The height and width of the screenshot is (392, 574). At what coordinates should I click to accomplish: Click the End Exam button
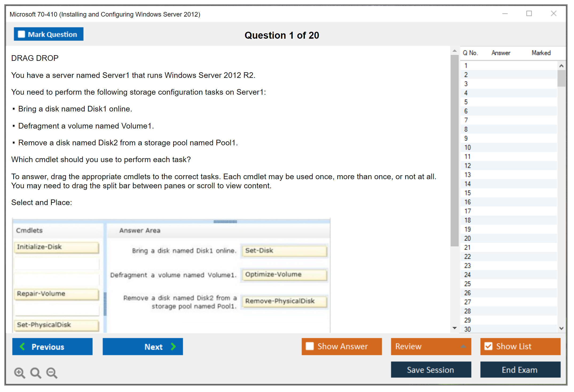coord(520,370)
